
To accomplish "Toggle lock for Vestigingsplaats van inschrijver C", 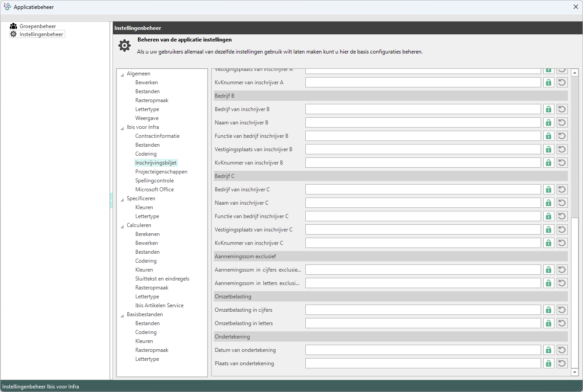I will [549, 230].
